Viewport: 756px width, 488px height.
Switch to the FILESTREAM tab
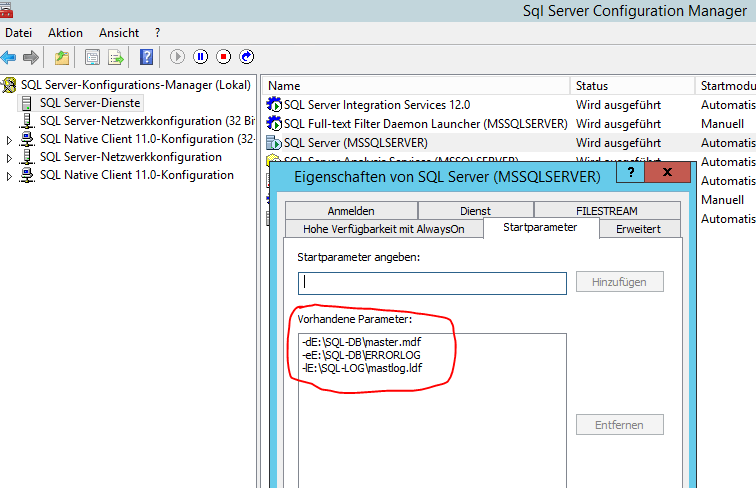607,211
